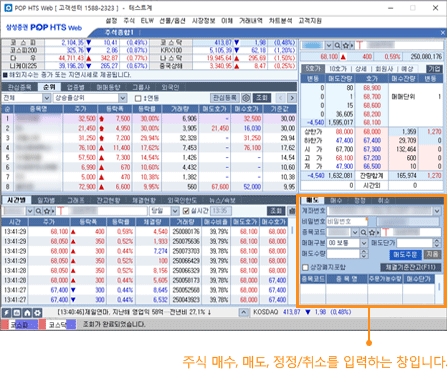447x369 pixels.
Task: Open ranking settings gear beside 관심등록
Action: click(x=246, y=98)
